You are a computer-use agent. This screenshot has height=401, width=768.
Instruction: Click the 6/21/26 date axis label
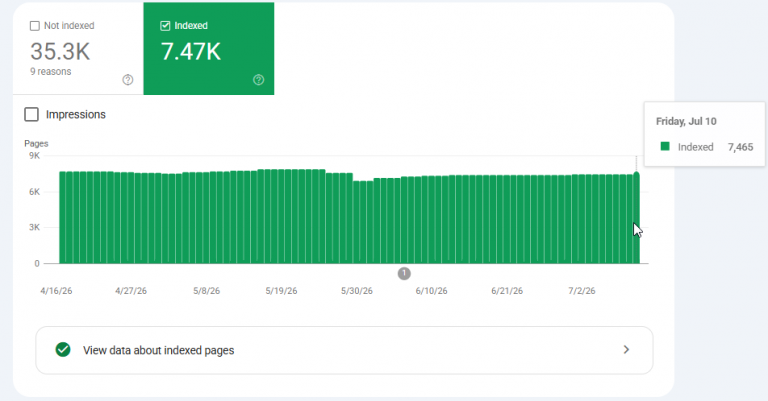507,291
